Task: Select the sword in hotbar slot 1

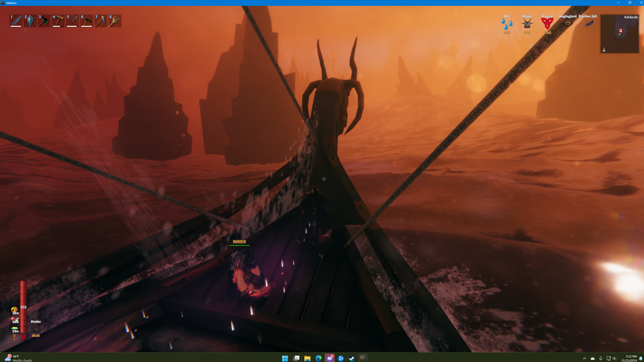Action: pos(16,21)
